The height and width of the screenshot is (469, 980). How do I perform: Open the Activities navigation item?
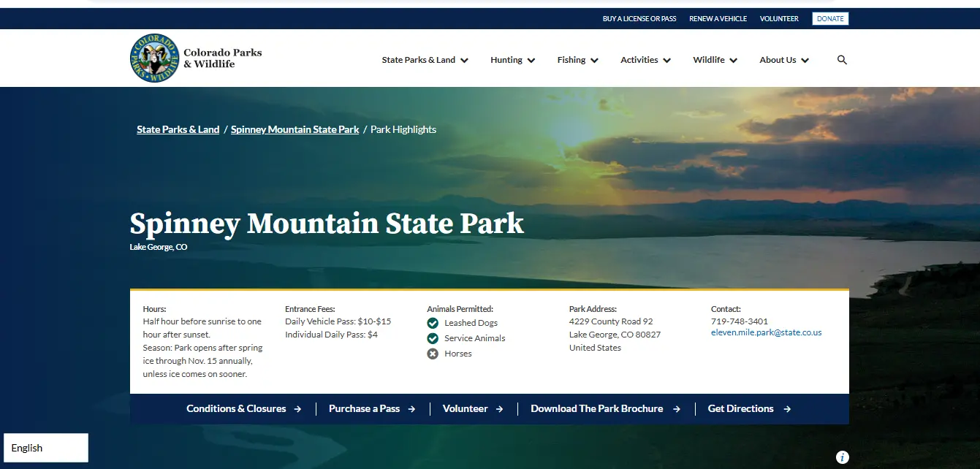click(x=639, y=60)
